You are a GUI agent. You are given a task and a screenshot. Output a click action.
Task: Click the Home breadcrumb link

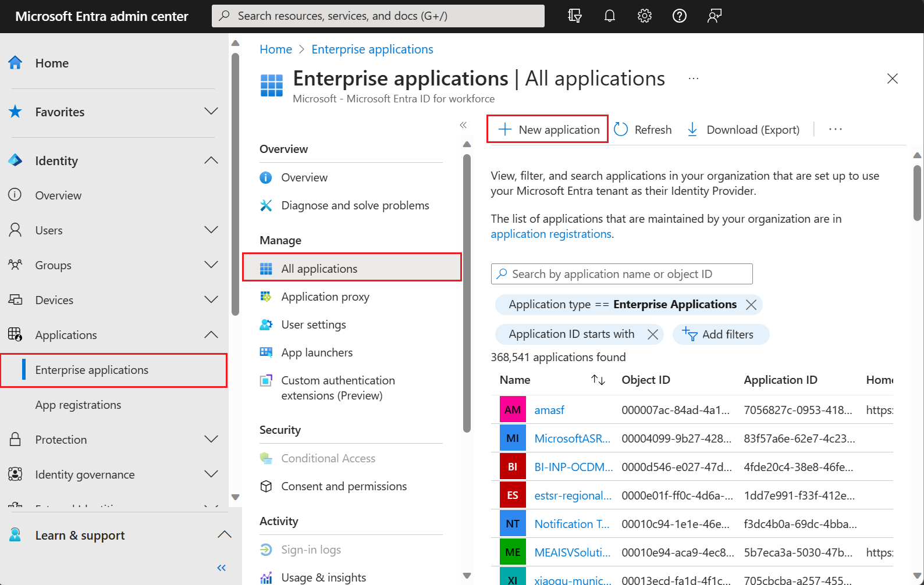click(x=276, y=49)
